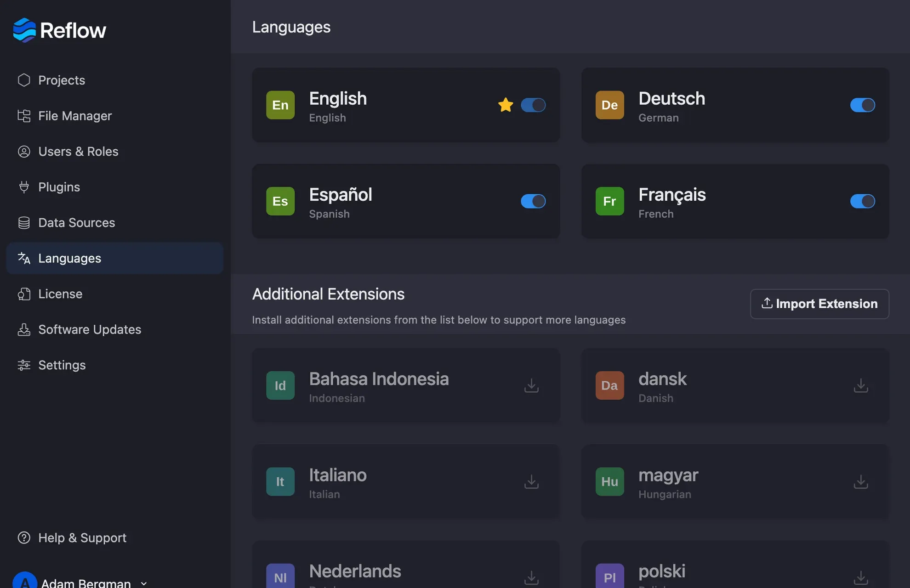Open Projects from the sidebar
Image resolution: width=910 pixels, height=588 pixels.
[x=114, y=80]
